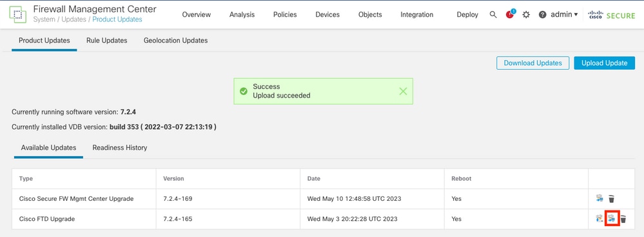The image size is (644, 237).
Task: Click the green success checkmark icon
Action: click(x=244, y=91)
